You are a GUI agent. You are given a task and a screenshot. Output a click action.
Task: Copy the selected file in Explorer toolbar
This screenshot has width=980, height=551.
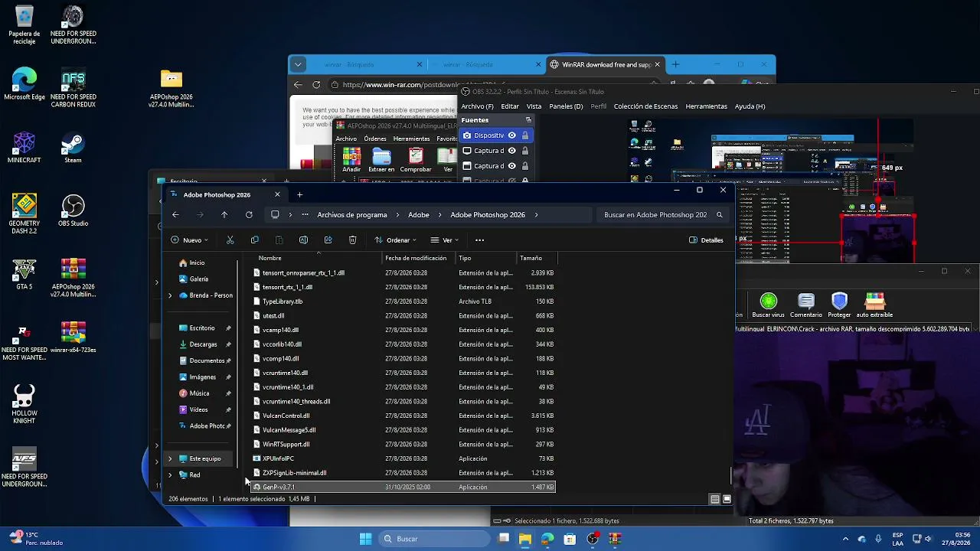point(254,240)
